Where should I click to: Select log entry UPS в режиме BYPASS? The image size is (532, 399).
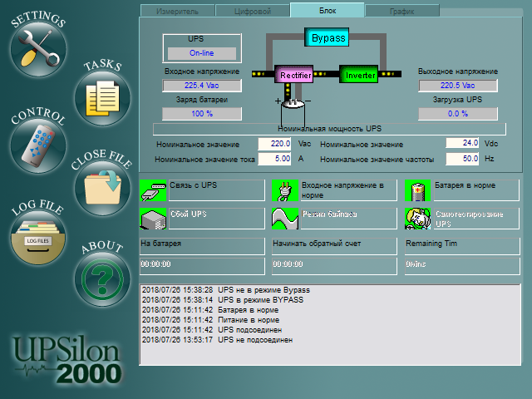pos(223,300)
